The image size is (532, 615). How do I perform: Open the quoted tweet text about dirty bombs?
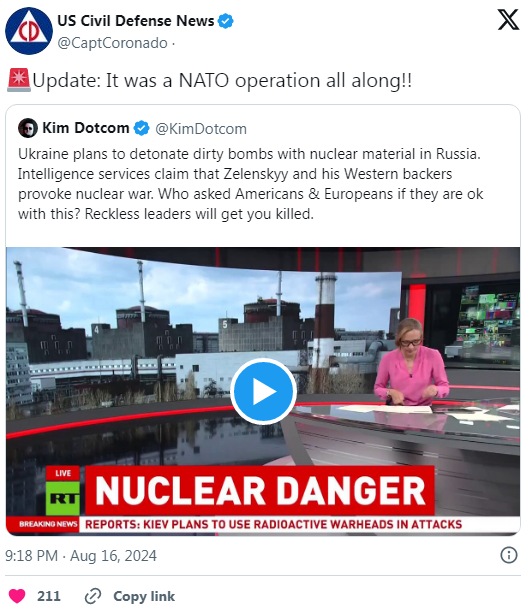250,184
